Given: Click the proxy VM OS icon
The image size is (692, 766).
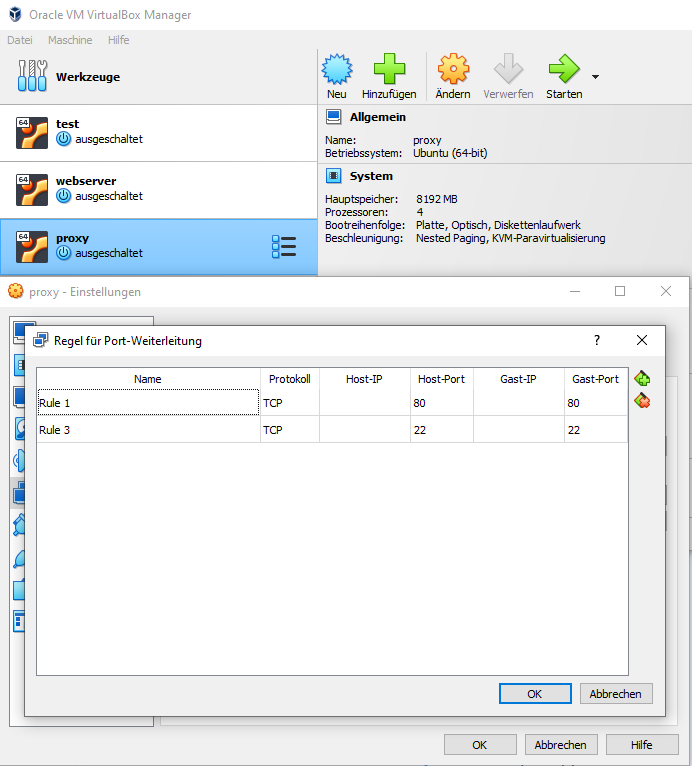Looking at the screenshot, I should pyautogui.click(x=32, y=247).
